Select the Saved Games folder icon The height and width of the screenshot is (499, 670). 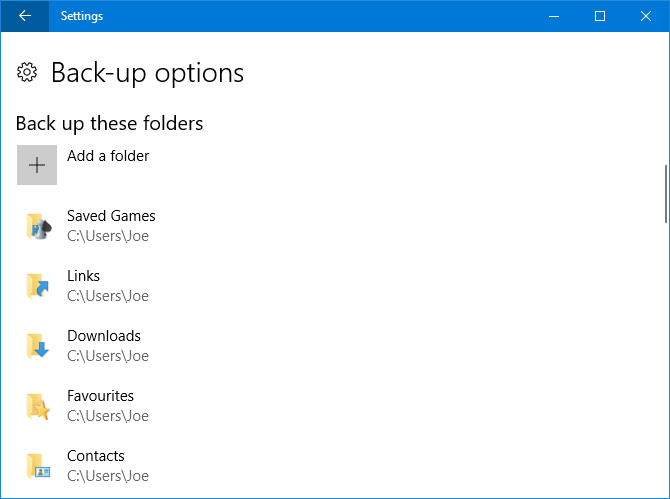(37, 226)
